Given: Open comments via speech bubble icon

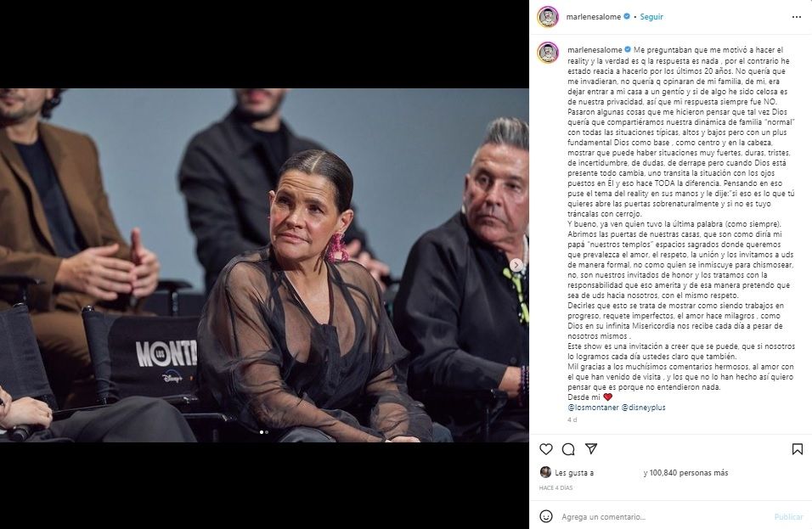Looking at the screenshot, I should (x=568, y=449).
